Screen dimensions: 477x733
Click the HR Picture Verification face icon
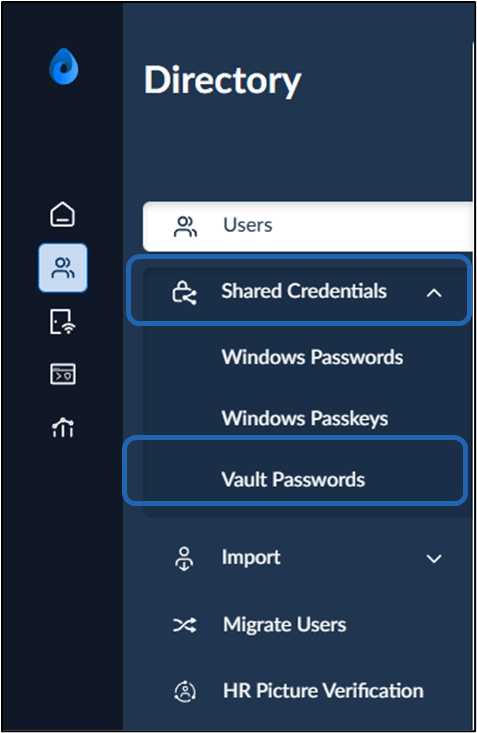coord(185,691)
